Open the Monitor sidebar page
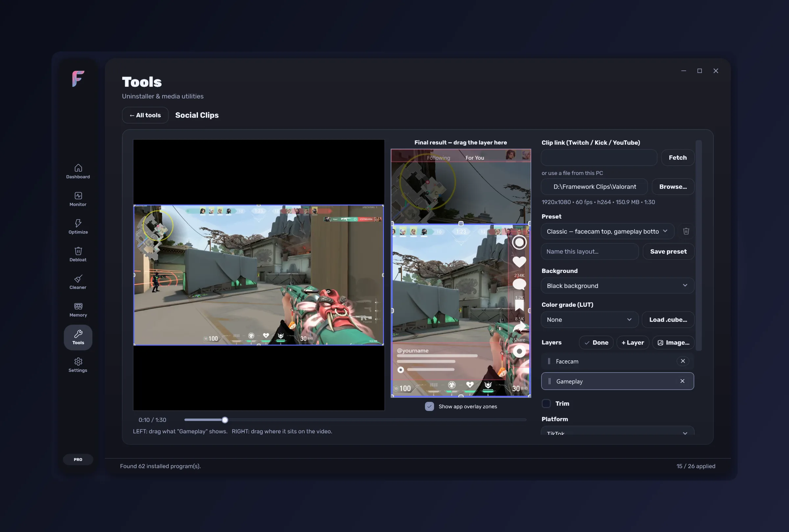 click(78, 199)
